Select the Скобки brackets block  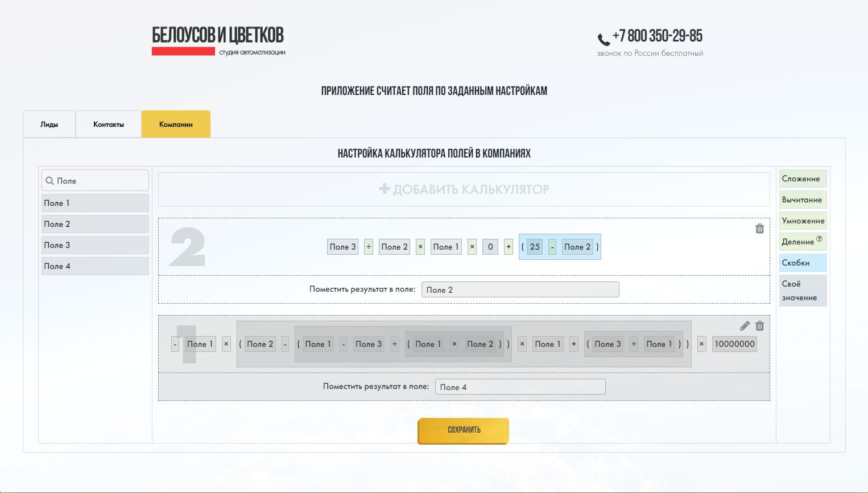[x=803, y=263]
